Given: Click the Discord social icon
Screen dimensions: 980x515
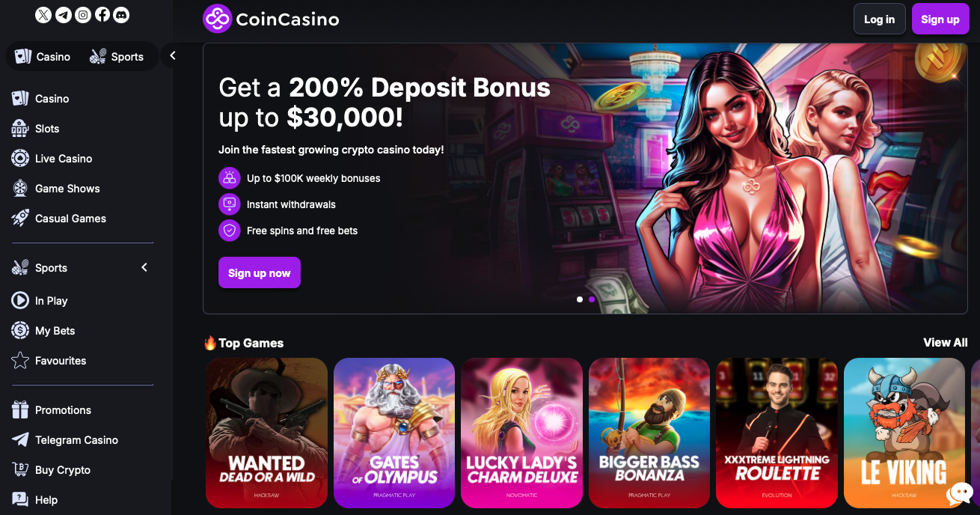Looking at the screenshot, I should [121, 14].
